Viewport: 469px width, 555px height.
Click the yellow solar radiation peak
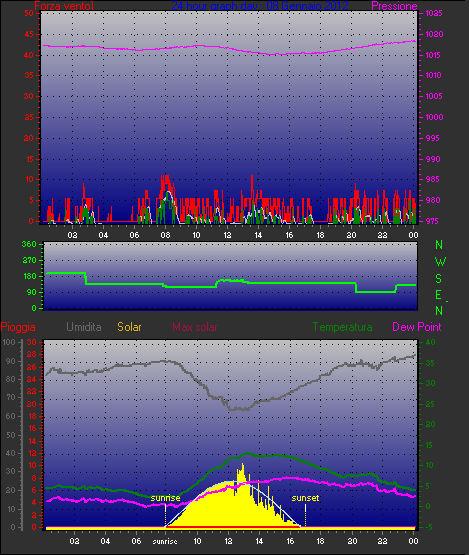coord(242,465)
